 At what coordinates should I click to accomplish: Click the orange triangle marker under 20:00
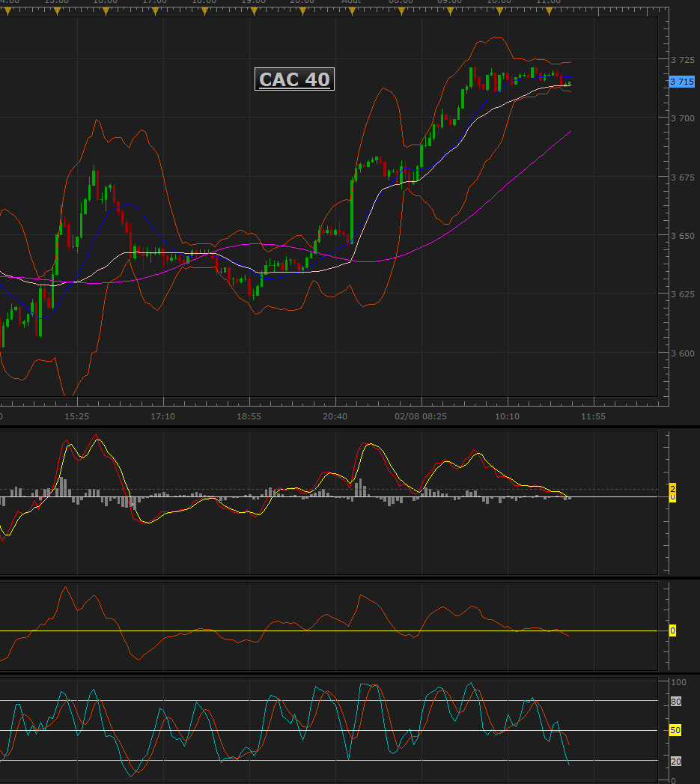click(303, 12)
